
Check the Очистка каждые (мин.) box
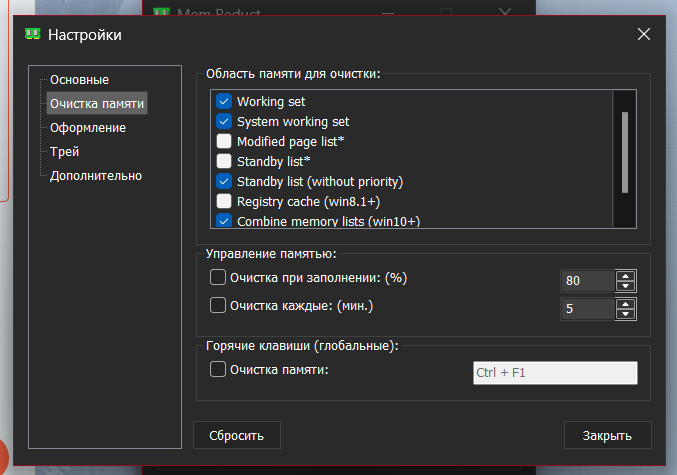pos(218,306)
